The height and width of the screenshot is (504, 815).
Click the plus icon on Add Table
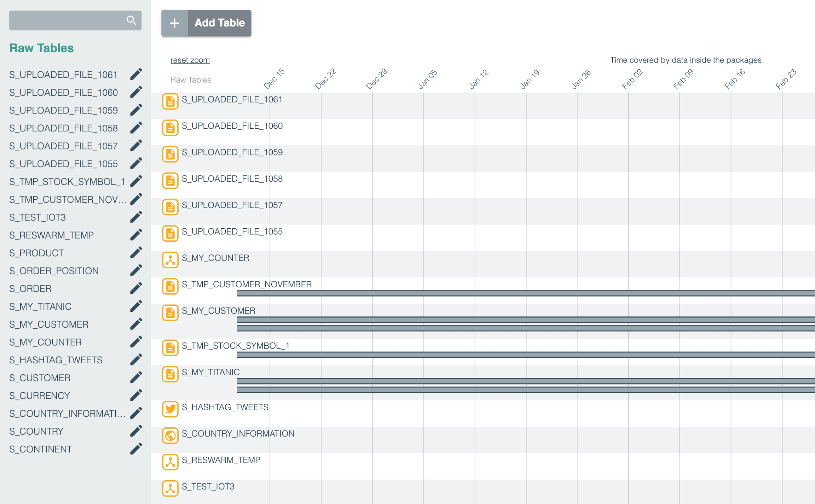(175, 23)
